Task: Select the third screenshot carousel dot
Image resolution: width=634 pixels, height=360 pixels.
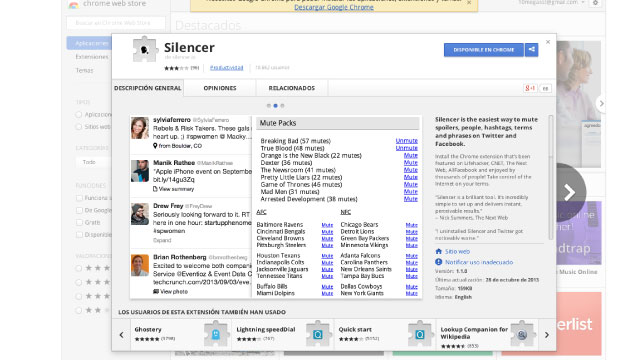Action: pos(282,106)
